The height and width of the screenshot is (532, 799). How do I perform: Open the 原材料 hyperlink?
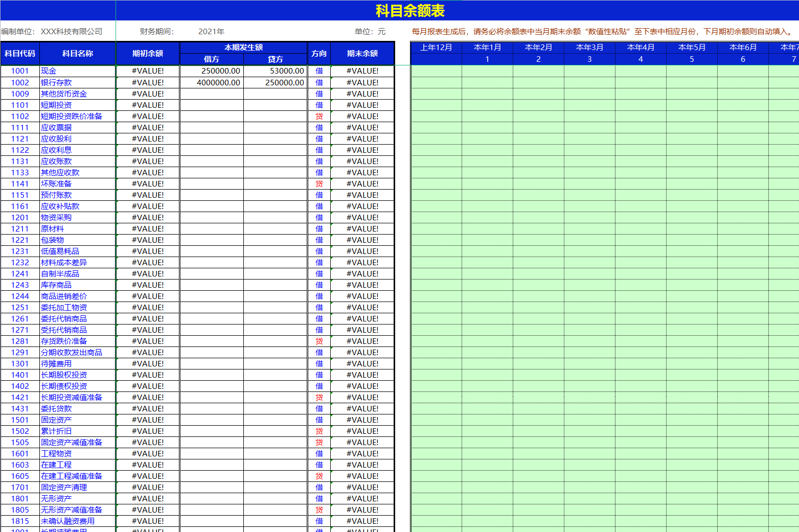pyautogui.click(x=52, y=228)
